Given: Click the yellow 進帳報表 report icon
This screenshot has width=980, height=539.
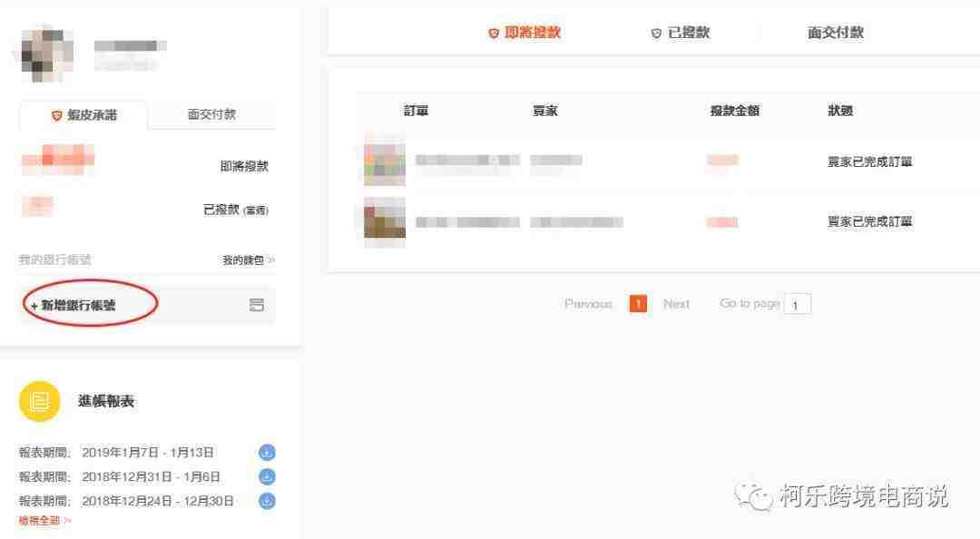Looking at the screenshot, I should pyautogui.click(x=39, y=401).
